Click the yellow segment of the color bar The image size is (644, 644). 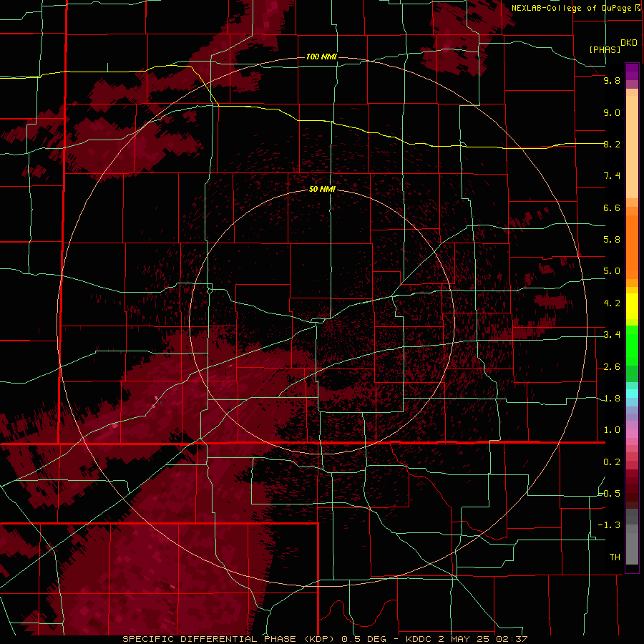pyautogui.click(x=632, y=306)
